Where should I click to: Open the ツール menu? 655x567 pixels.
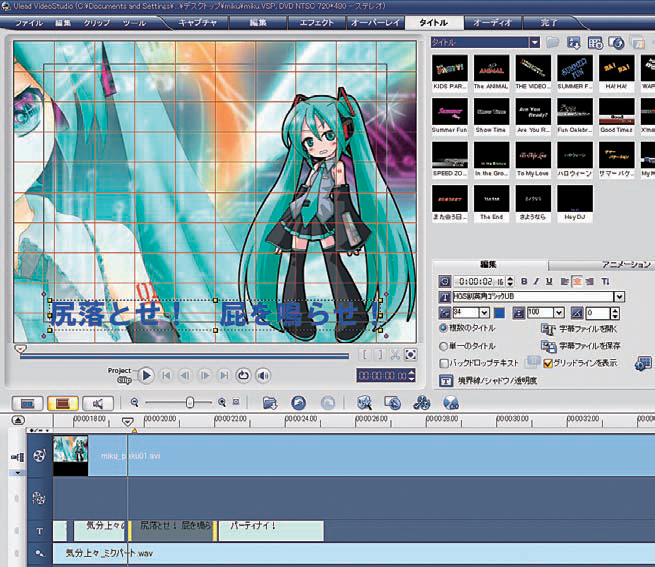[x=134, y=23]
